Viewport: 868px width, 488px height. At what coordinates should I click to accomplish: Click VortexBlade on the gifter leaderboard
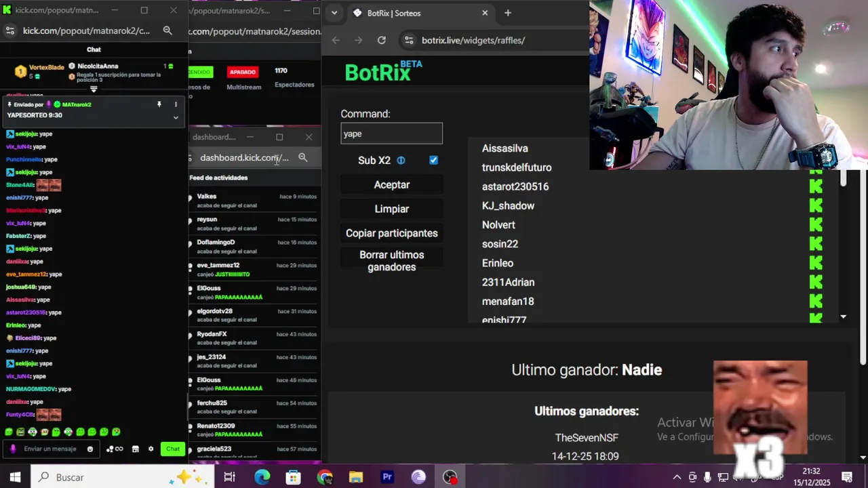tap(46, 67)
